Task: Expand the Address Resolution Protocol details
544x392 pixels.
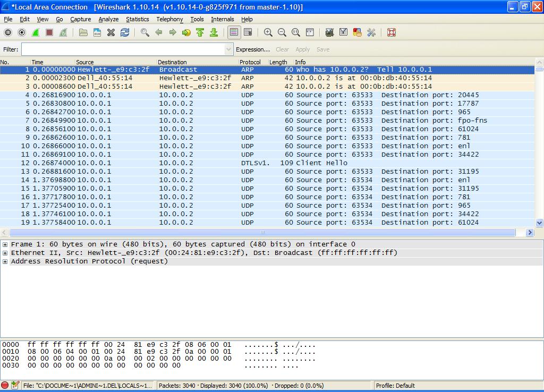Action: pyautogui.click(x=5, y=261)
